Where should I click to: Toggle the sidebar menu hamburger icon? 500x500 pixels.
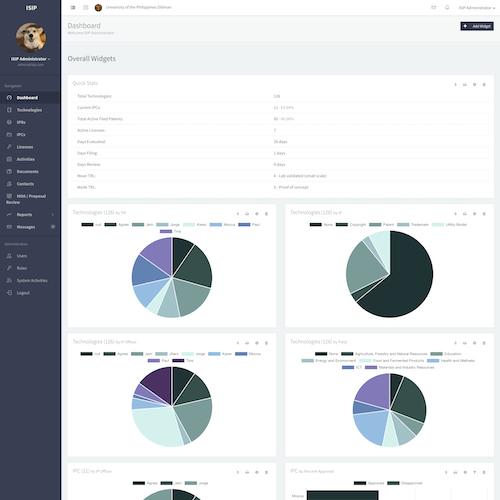[x=73, y=7]
